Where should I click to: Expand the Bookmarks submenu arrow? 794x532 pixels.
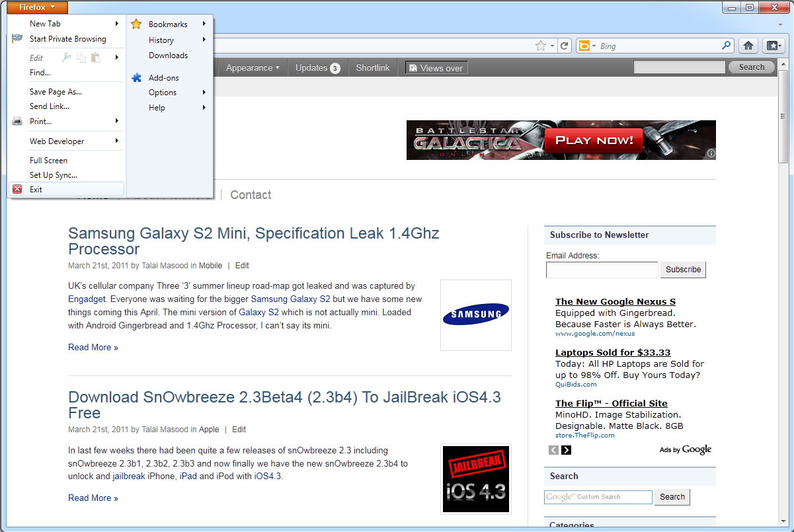click(x=204, y=24)
